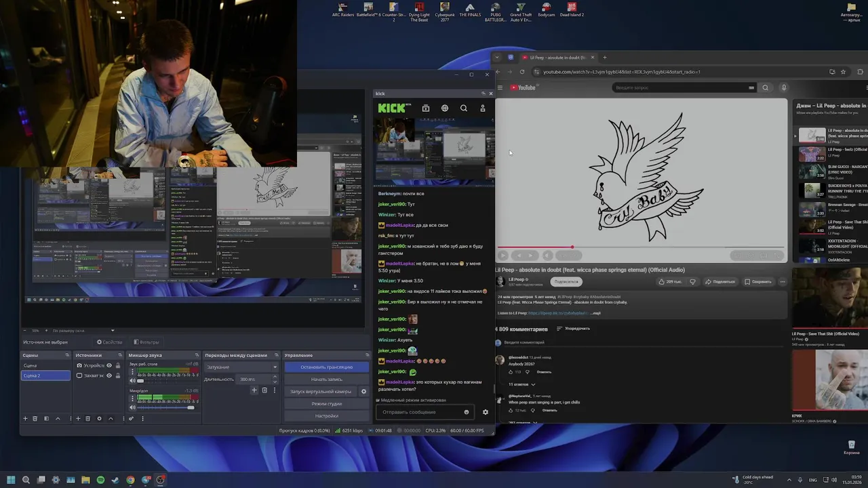Increase transition duration stepper up arrow

[x=275, y=376]
